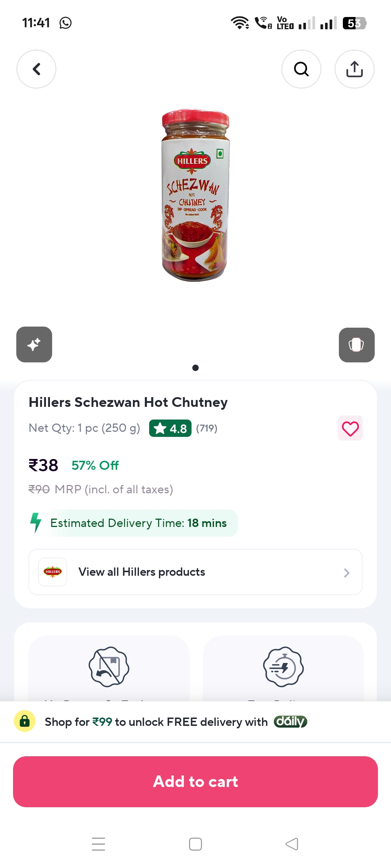The image size is (391, 868).
Task: Open Android recent apps menu button
Action: 98,844
